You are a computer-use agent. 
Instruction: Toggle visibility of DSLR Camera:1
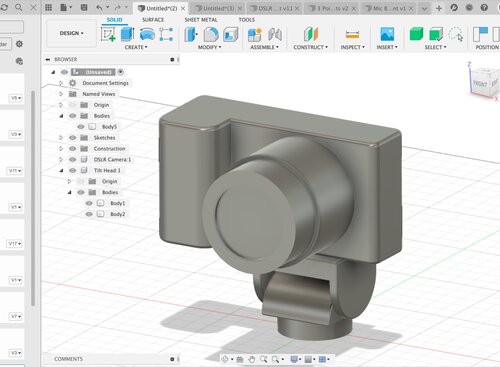click(72, 159)
